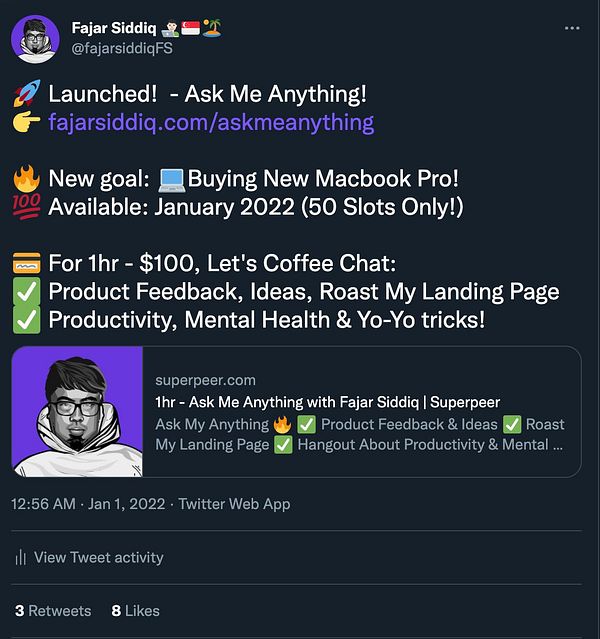Click the laptop emoji before Buying
Image resolution: width=600 pixels, height=639 pixels.
pos(172,180)
